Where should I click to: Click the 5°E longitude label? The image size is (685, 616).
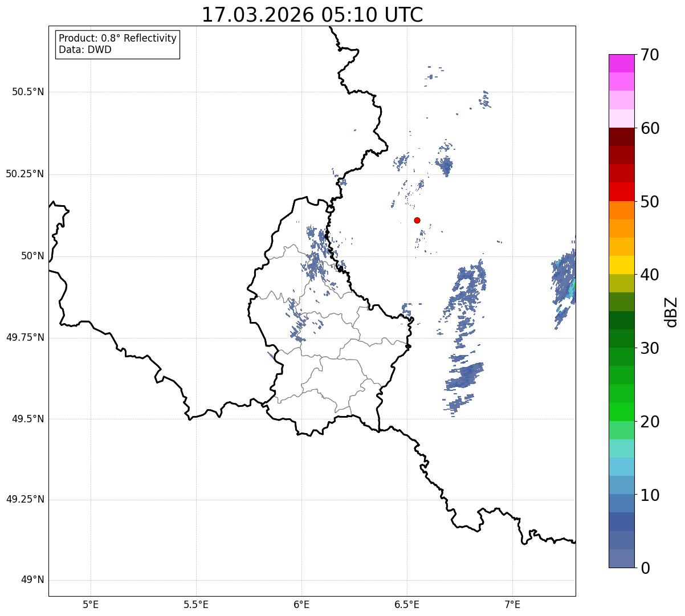pos(91,604)
